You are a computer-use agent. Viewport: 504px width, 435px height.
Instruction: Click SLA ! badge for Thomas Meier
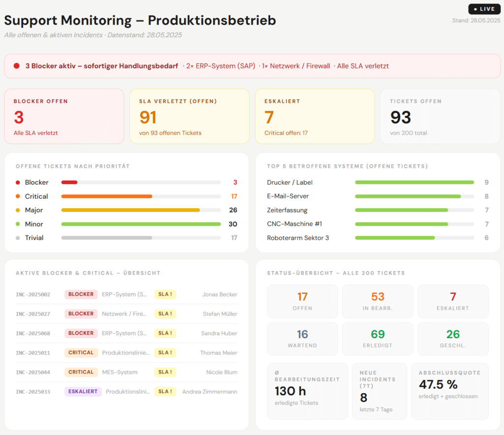[x=165, y=353]
